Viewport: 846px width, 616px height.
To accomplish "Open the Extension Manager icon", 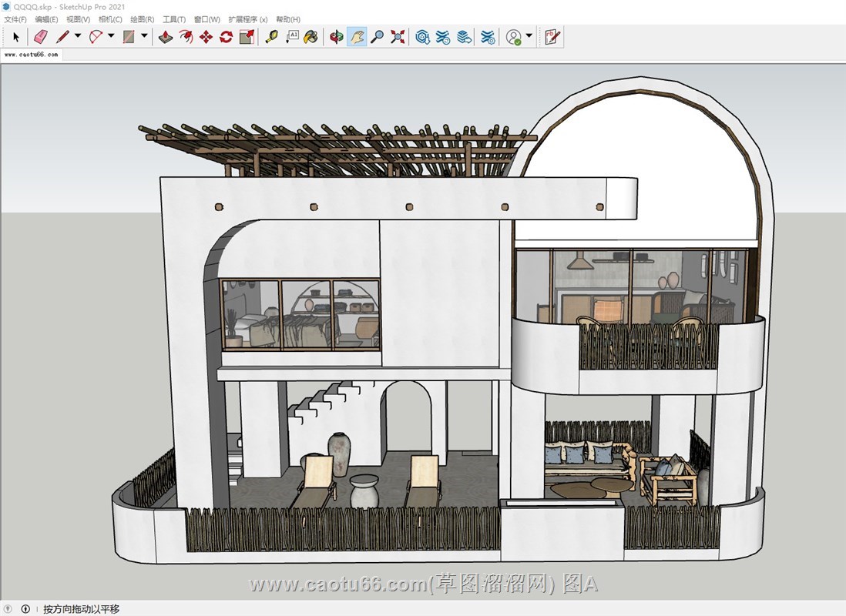I will [488, 37].
